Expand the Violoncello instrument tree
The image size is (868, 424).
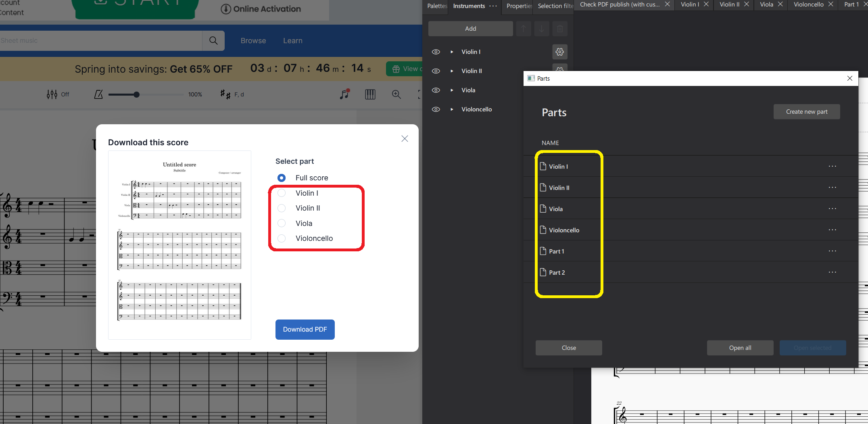coord(451,109)
